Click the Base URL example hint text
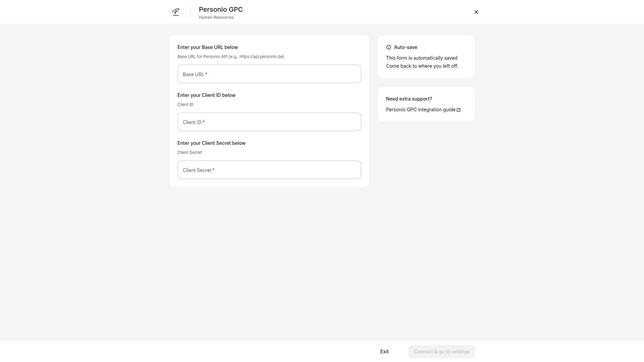Viewport: 644px width, 362px height. pos(231,57)
